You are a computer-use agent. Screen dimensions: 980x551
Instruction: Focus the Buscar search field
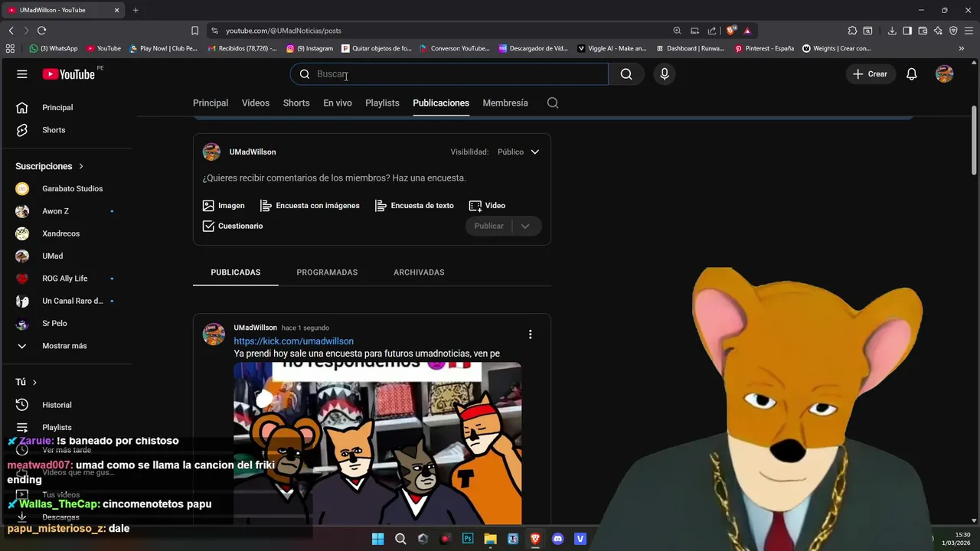[x=449, y=74]
